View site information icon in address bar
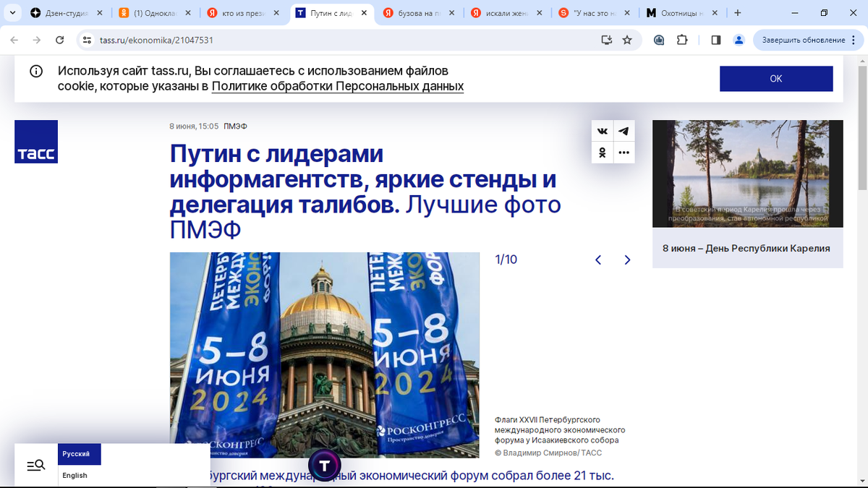The width and height of the screenshot is (868, 488). click(87, 40)
